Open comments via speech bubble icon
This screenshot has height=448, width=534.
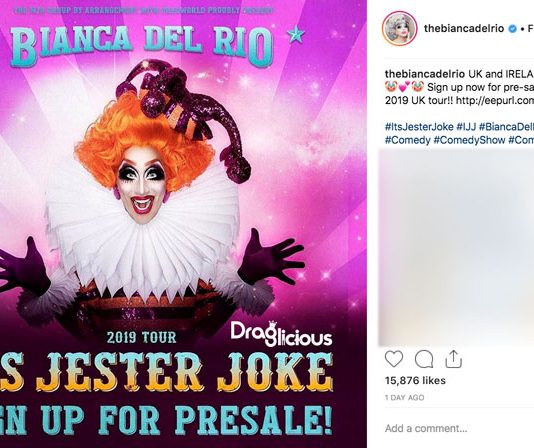424,359
